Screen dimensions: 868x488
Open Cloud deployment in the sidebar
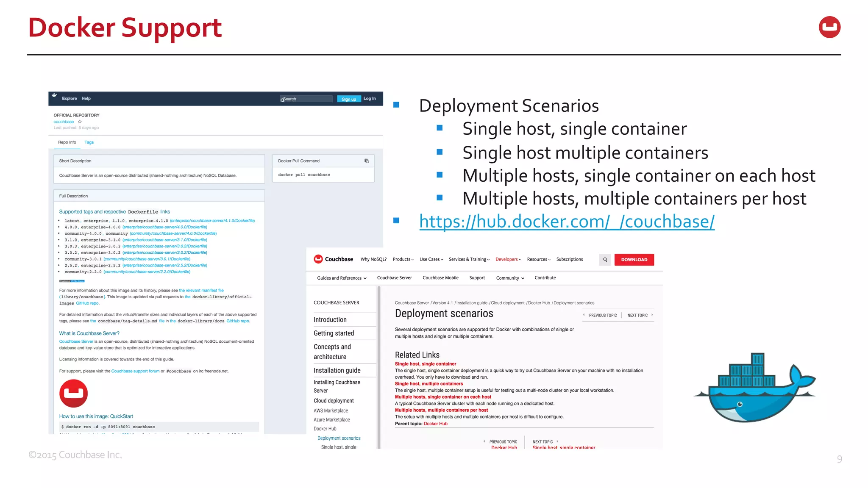point(334,401)
